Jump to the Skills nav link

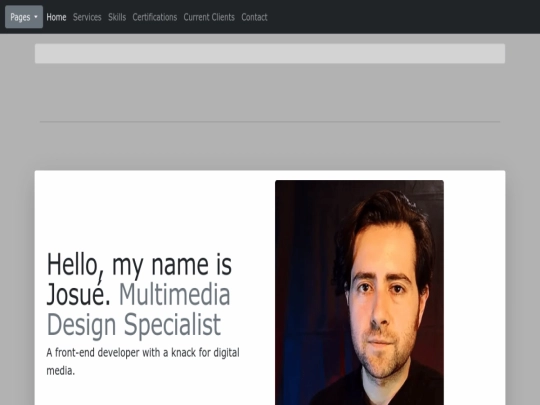click(x=117, y=17)
